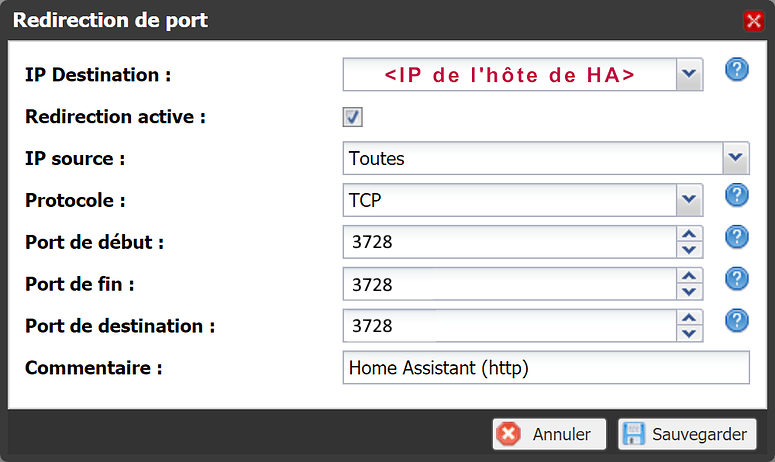Viewport: 775px width, 462px height.
Task: Open the Protocole TCP dropdown
Action: pyautogui.click(x=689, y=200)
